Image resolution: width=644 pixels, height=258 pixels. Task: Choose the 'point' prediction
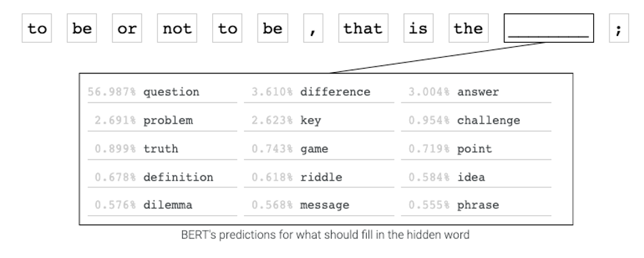pyautogui.click(x=476, y=149)
